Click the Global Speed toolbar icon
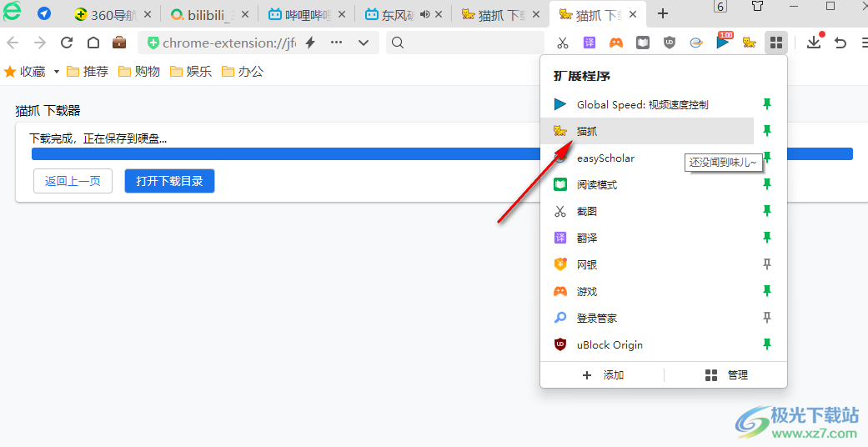Image resolution: width=868 pixels, height=447 pixels. 724,42
